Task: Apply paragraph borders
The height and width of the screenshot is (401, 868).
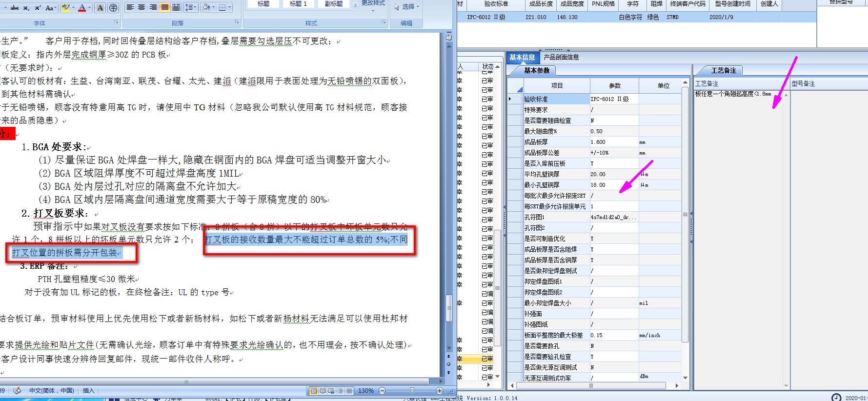Action: [222, 7]
